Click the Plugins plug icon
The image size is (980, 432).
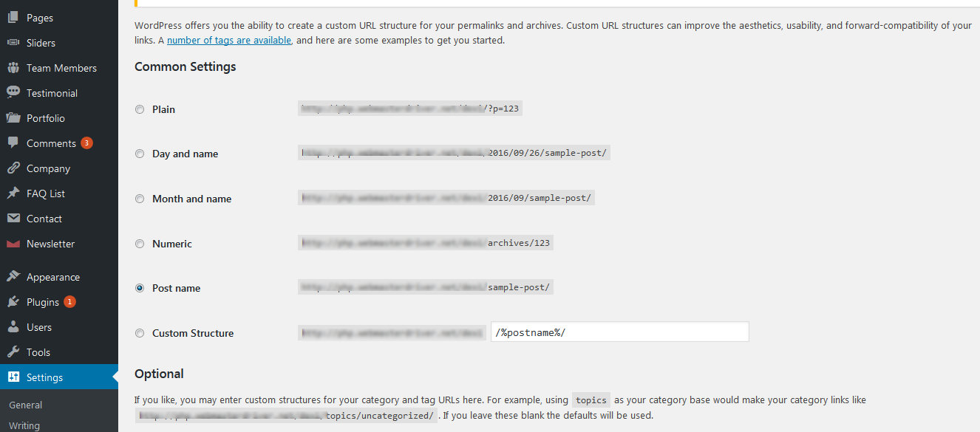[x=13, y=302]
